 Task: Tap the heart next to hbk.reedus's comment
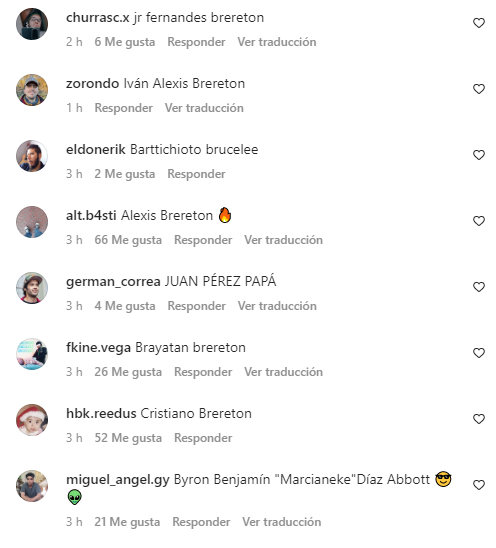click(479, 419)
